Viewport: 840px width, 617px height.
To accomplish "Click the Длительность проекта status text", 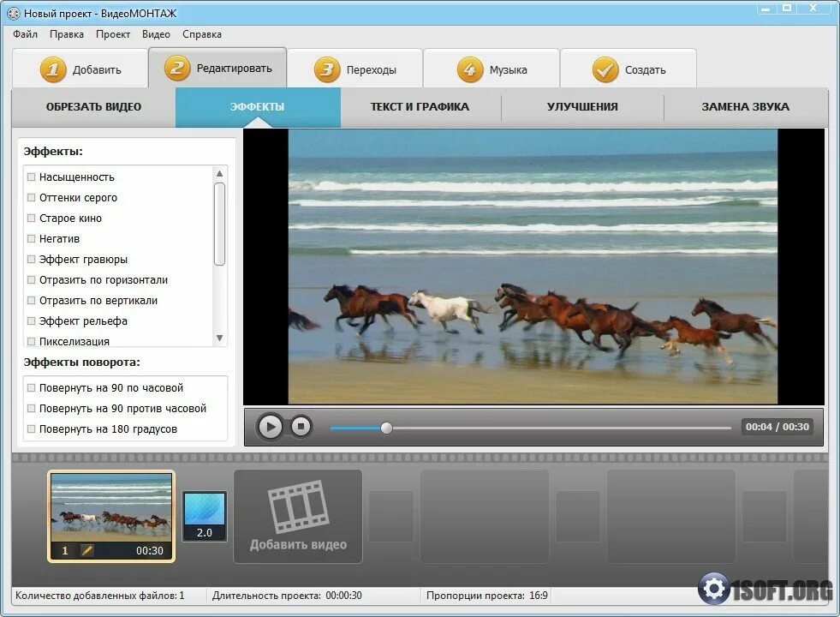I will [x=287, y=596].
